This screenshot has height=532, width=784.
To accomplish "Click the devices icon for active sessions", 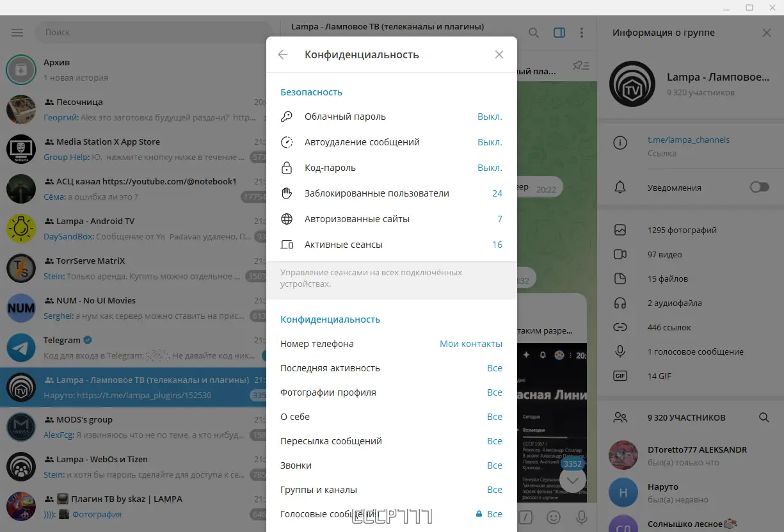I will pyautogui.click(x=287, y=245).
